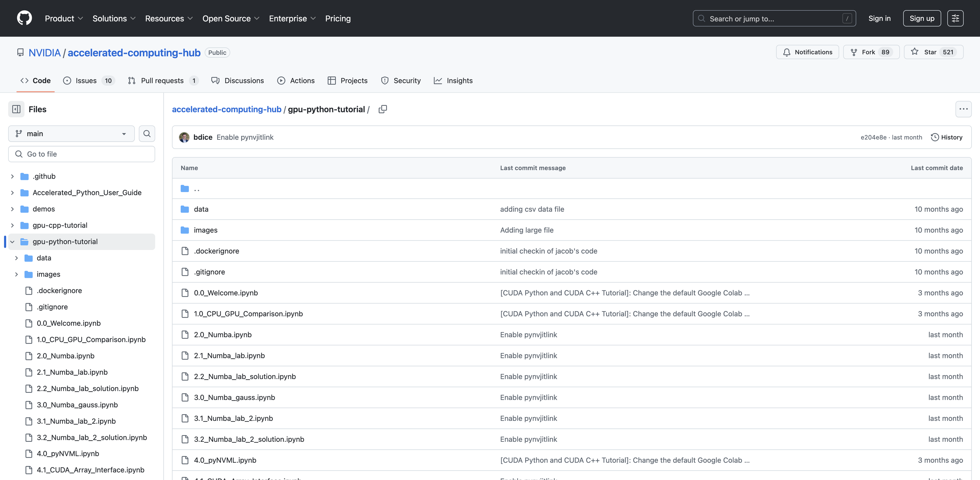Collapse the gpu-python-tutorial folder chevron

12,242
